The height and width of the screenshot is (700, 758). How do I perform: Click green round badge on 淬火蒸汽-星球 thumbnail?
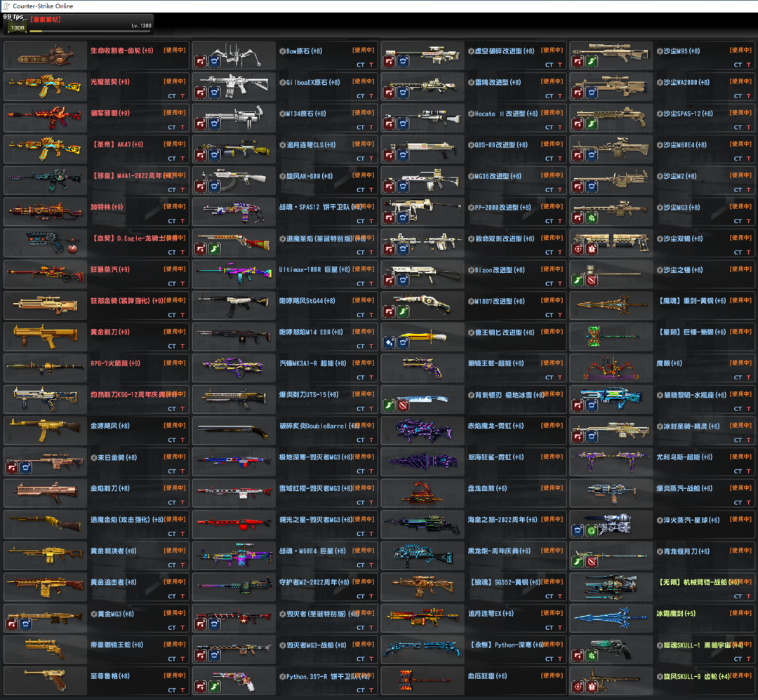(x=592, y=531)
